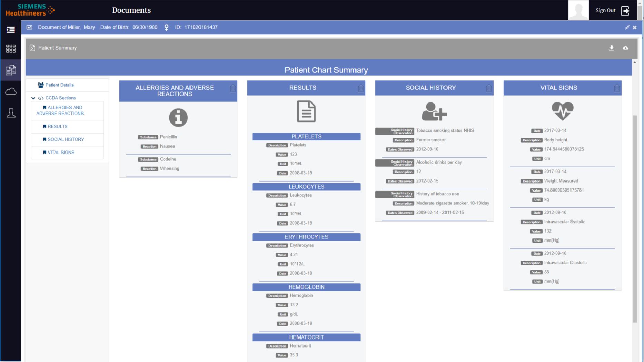Go to Social History section link
The image size is (644, 362).
[66, 139]
